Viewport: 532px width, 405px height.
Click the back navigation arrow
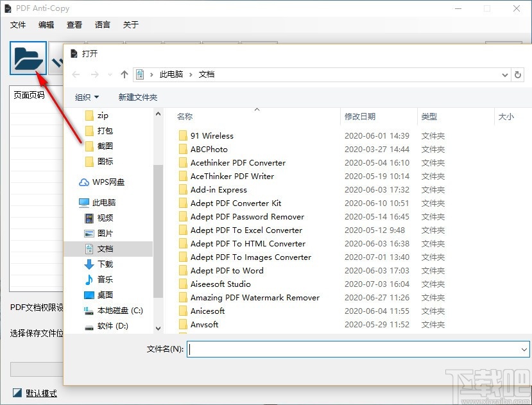(x=75, y=74)
